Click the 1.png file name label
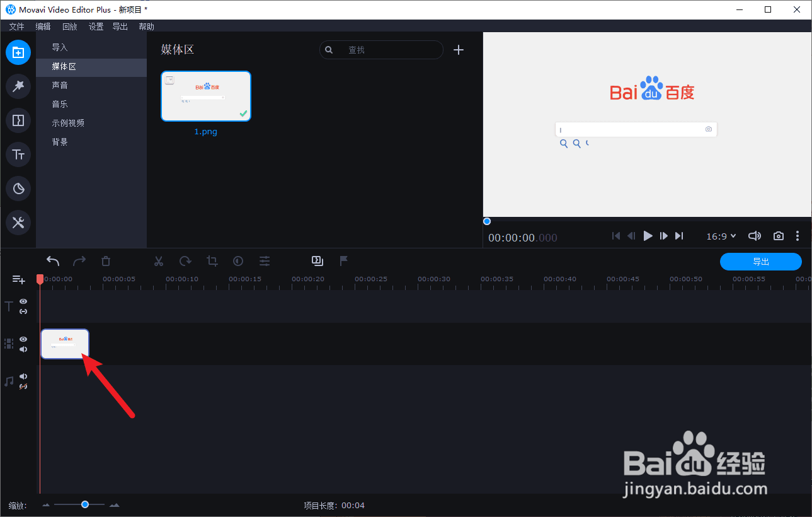The height and width of the screenshot is (517, 812). coord(206,132)
